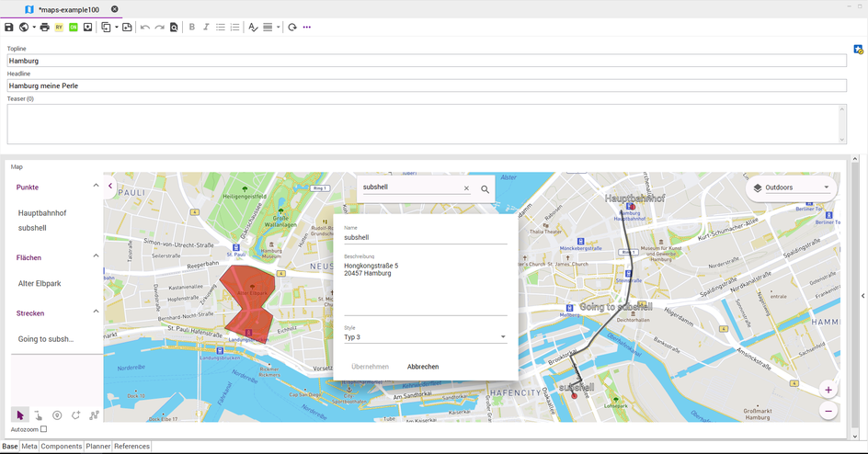The width and height of the screenshot is (868, 454).
Task: Switch to the Components tab
Action: (62, 447)
